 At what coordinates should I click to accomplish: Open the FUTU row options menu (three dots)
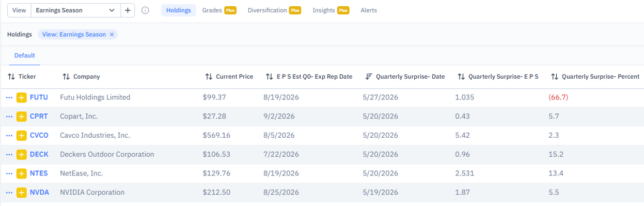tap(9, 97)
